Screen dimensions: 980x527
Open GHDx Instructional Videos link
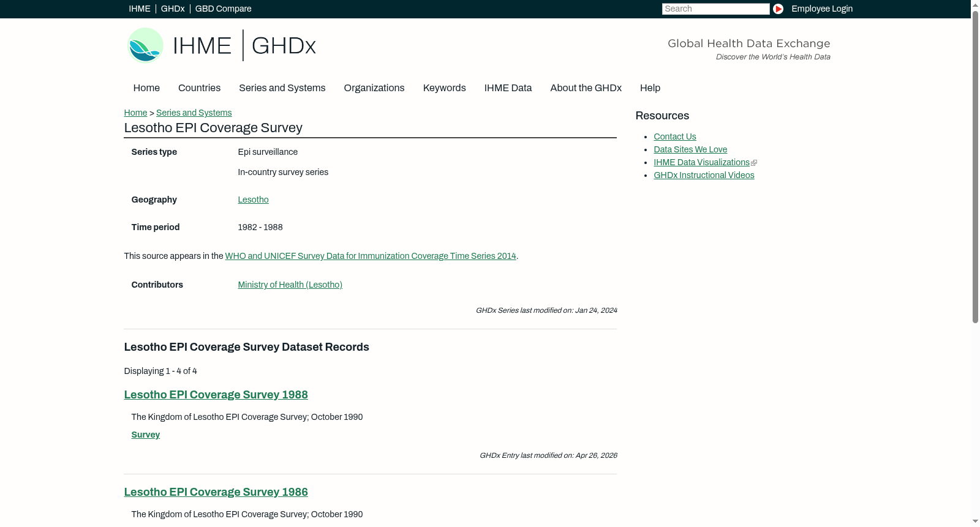click(x=704, y=175)
